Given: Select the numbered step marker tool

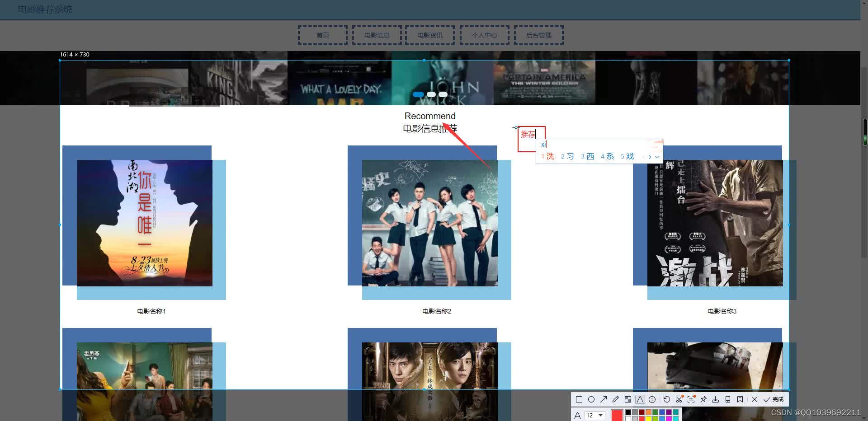Looking at the screenshot, I should pos(652,399).
